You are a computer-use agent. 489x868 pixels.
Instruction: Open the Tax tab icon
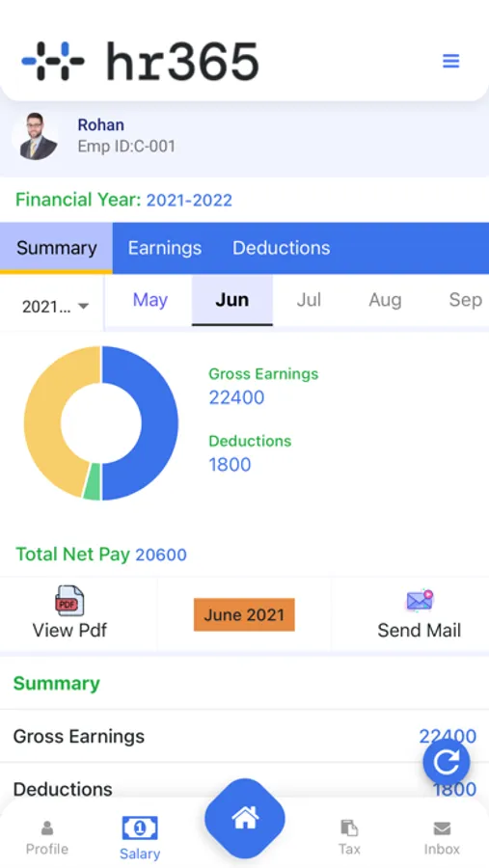tap(349, 828)
